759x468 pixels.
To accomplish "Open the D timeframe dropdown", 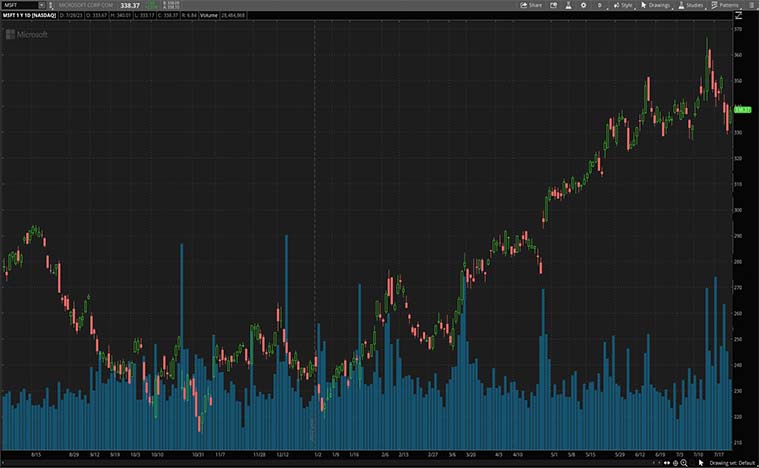I will (x=600, y=5).
